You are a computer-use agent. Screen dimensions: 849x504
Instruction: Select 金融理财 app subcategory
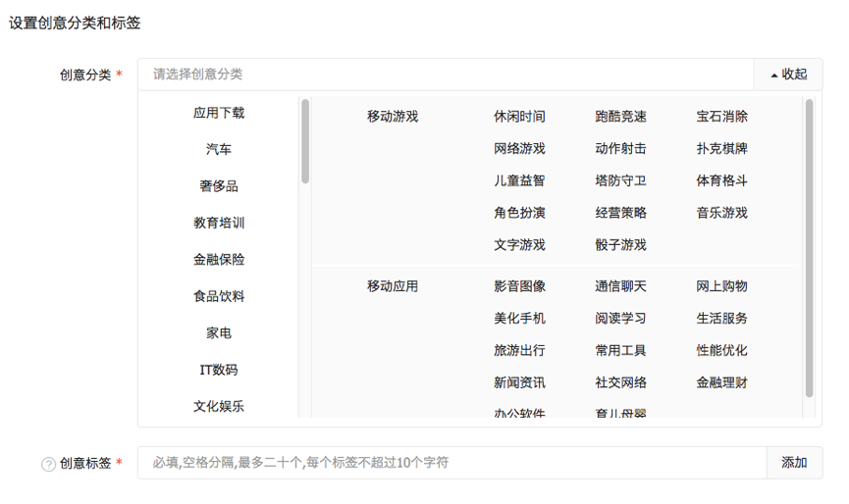pos(721,382)
